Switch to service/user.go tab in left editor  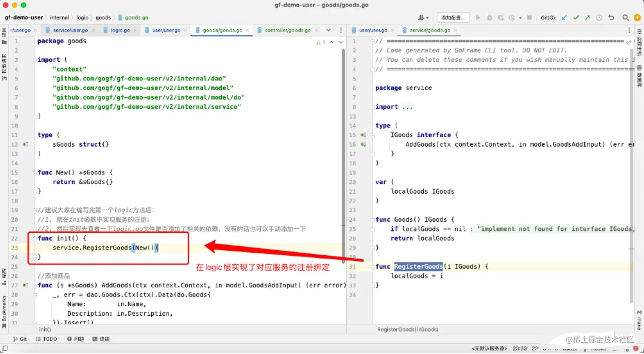tap(70, 30)
